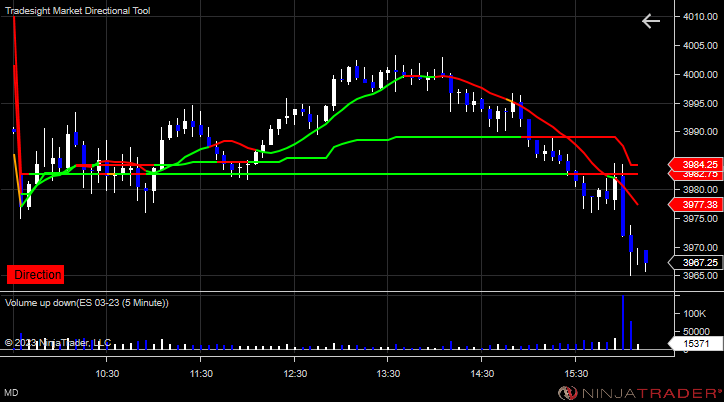
Task: Click the 4005.00 price axis label
Action: [x=700, y=46]
